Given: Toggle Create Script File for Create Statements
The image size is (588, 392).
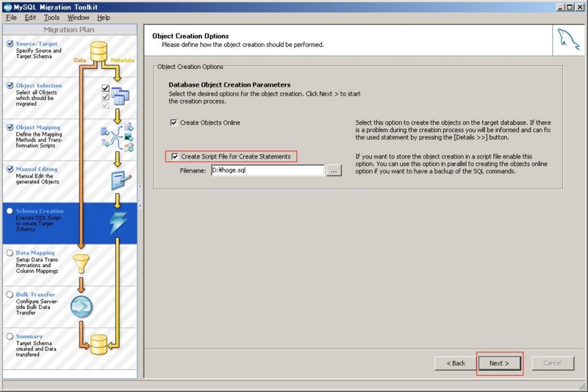Looking at the screenshot, I should (175, 156).
